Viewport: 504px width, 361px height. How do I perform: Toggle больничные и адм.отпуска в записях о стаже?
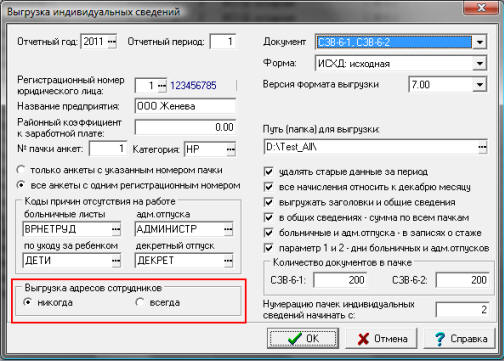269,232
